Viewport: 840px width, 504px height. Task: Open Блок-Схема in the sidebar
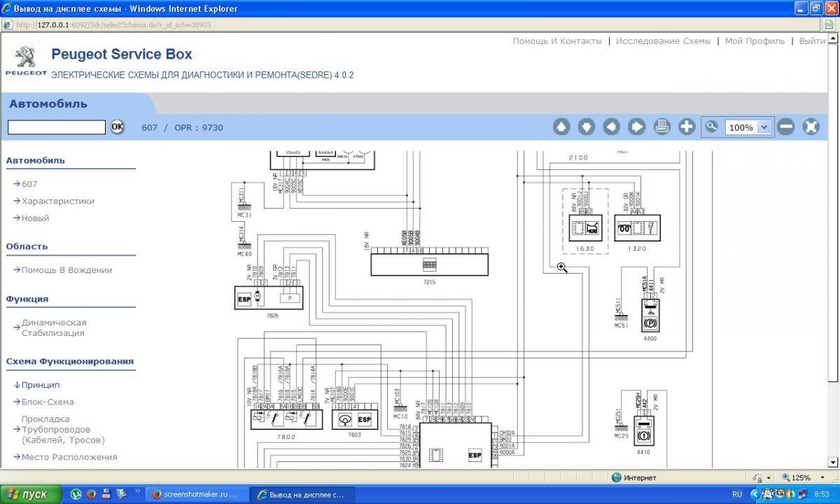(x=48, y=402)
